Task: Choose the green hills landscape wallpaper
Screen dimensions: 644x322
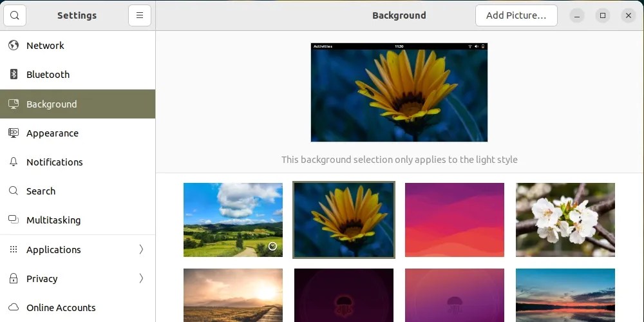Action: click(x=233, y=220)
